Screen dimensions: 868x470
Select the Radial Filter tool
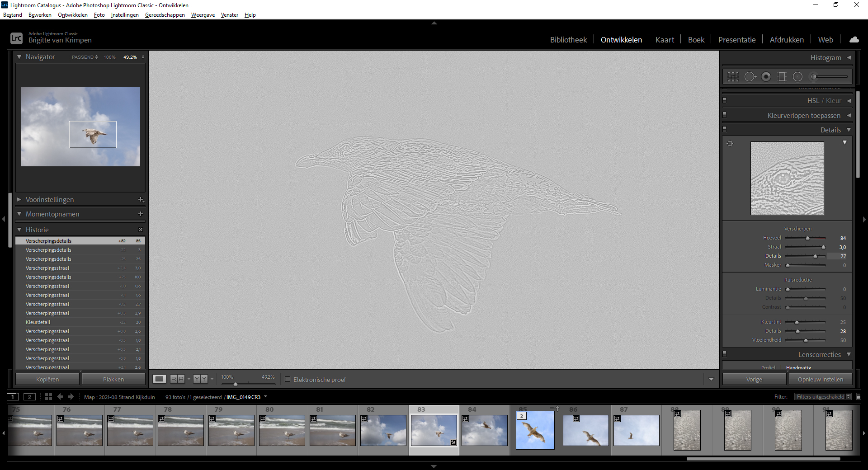pos(797,77)
